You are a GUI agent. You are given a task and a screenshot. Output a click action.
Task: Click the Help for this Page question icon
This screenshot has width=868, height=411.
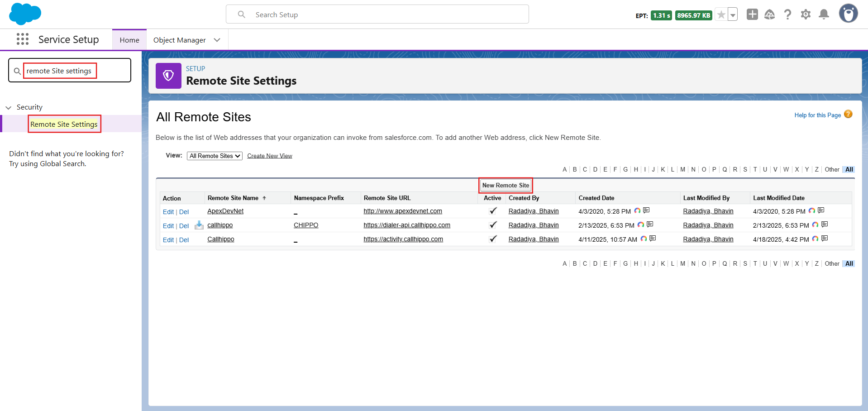click(848, 115)
